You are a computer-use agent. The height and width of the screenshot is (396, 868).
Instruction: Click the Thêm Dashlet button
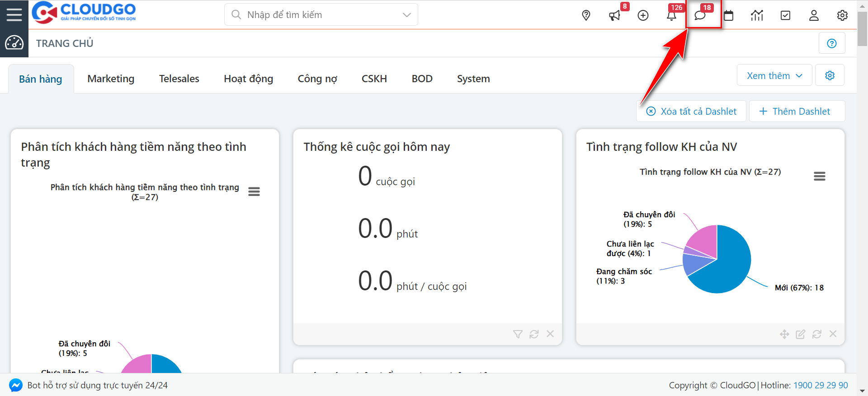click(x=797, y=111)
